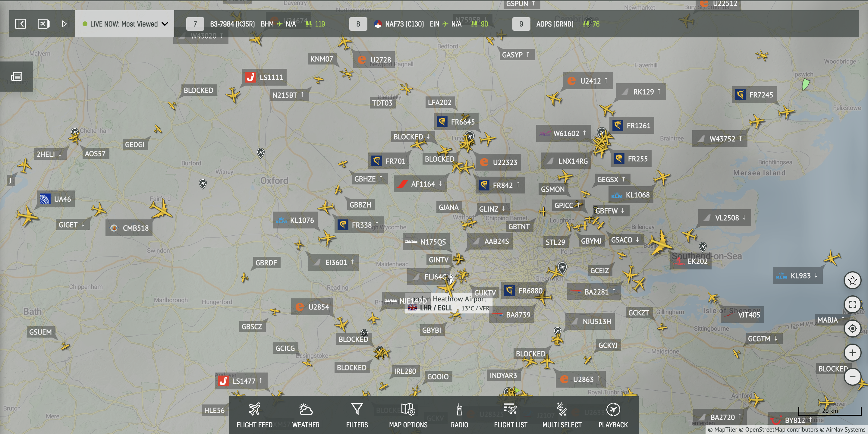Center map on my location

(853, 329)
